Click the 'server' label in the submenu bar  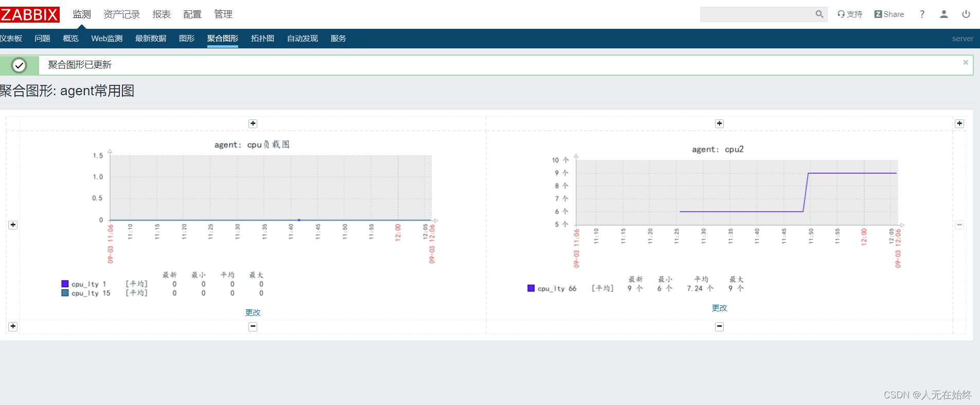[x=963, y=39]
